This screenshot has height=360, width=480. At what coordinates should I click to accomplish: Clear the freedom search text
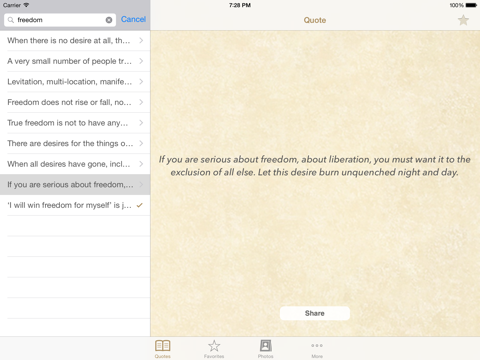click(x=109, y=20)
